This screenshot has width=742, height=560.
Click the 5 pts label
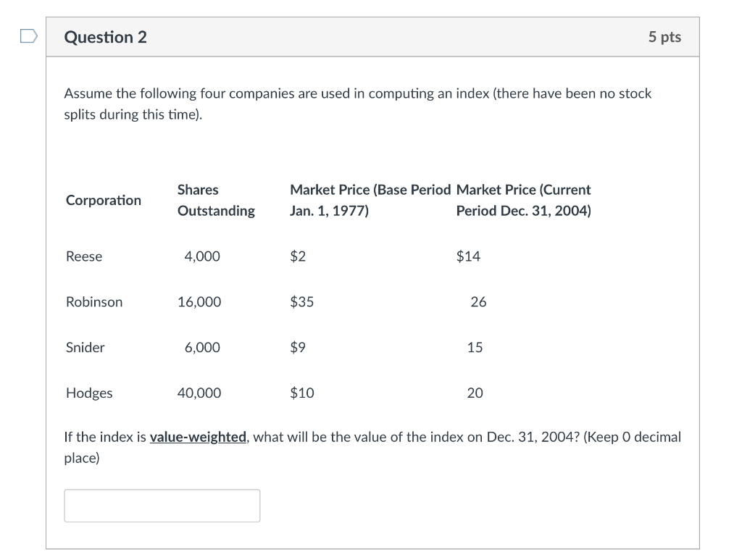664,37
